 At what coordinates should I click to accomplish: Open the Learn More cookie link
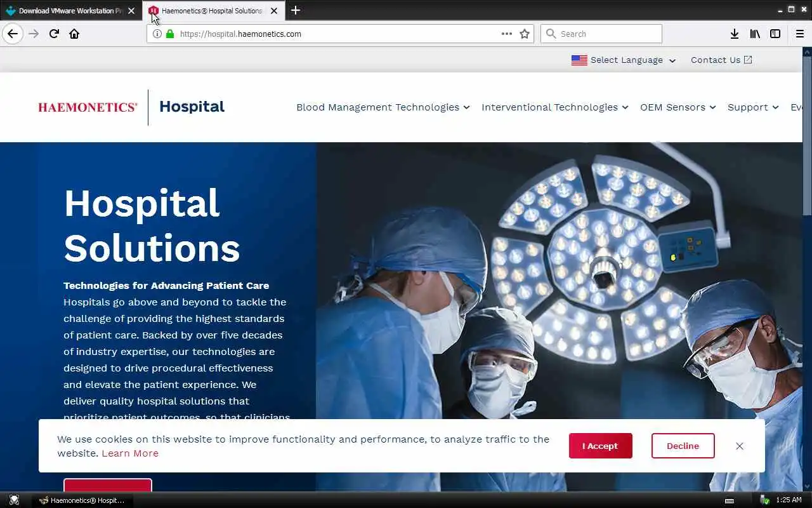pos(130,453)
